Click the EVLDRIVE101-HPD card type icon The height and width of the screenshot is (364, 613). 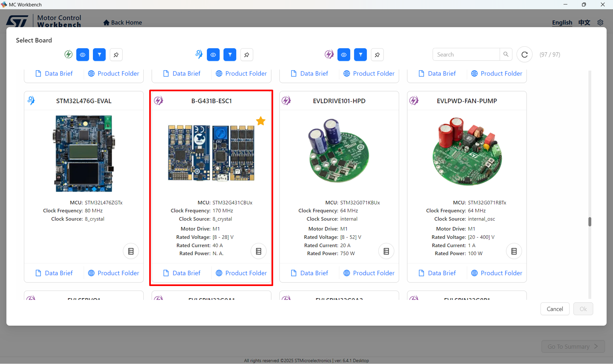[286, 101]
